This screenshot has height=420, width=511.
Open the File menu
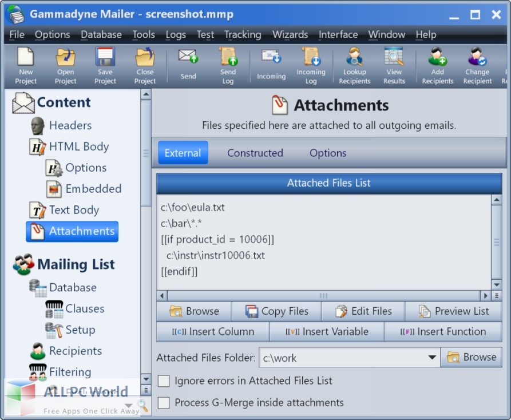17,34
